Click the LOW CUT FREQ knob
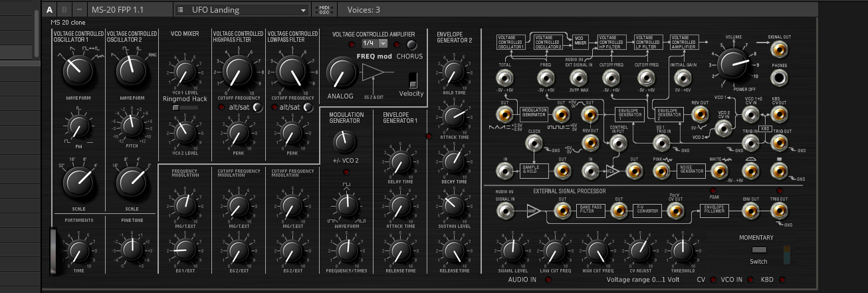Viewport: 868px width, 293px height. pyautogui.click(x=554, y=251)
